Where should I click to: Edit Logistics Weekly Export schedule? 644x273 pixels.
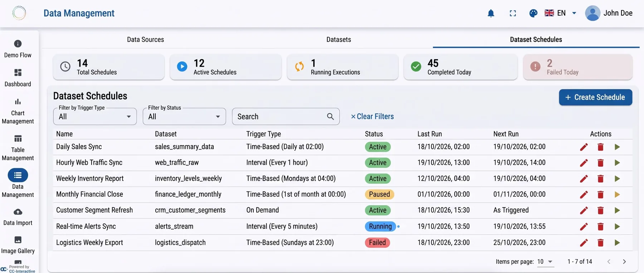coord(584,243)
